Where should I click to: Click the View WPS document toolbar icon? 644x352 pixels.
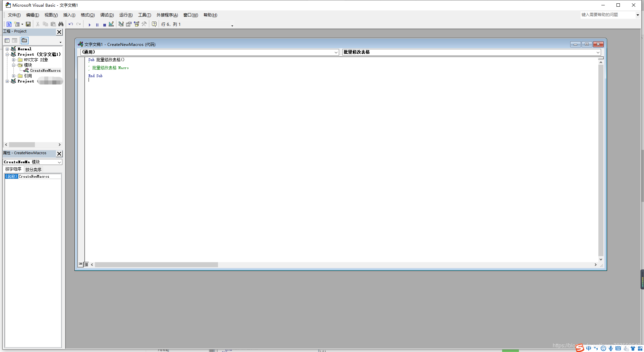coord(9,24)
